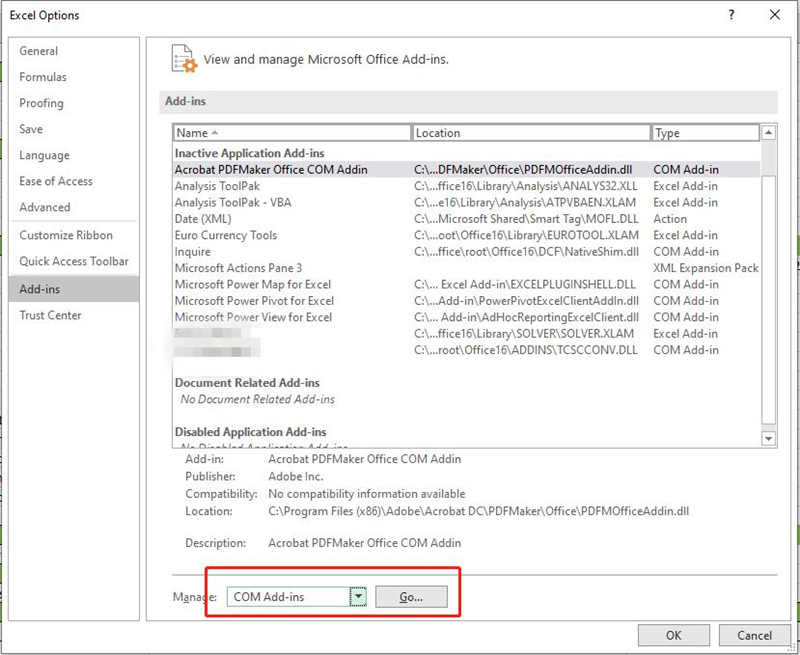800x655 pixels.
Task: Select the Trust Center category
Action: pyautogui.click(x=51, y=315)
